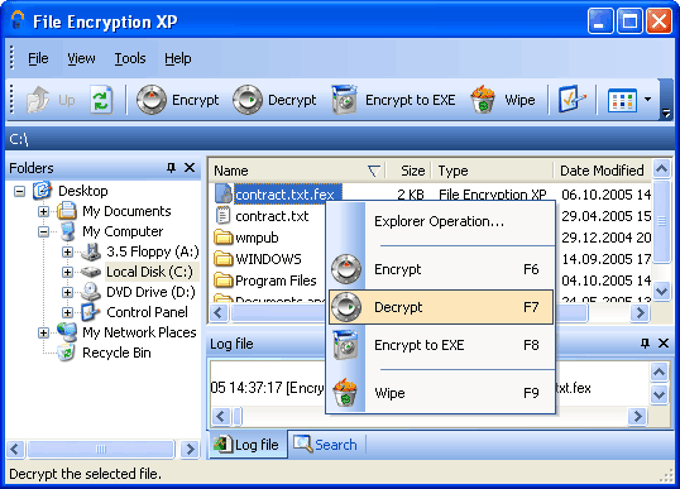680x489 pixels.
Task: Pin the Log file panel
Action: pyautogui.click(x=643, y=344)
